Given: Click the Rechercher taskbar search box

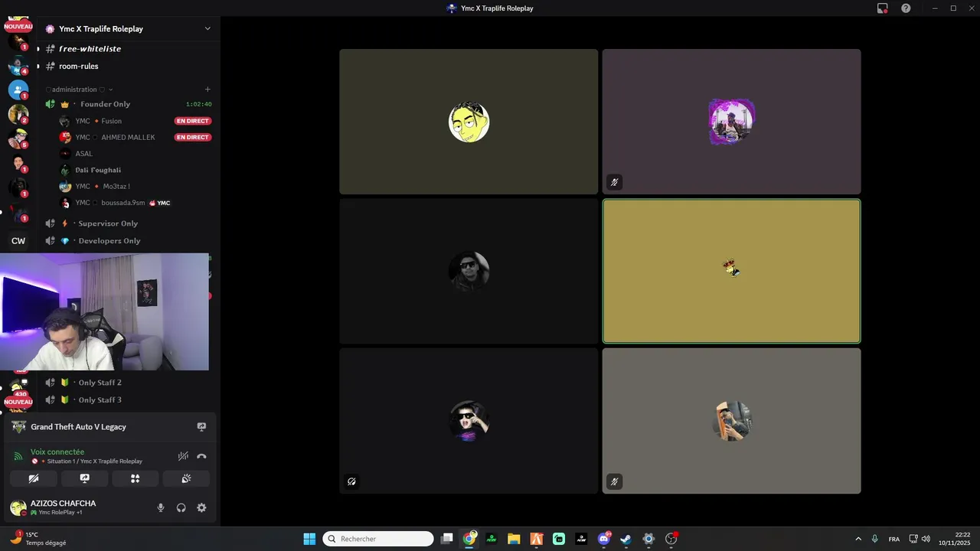Looking at the screenshot, I should pyautogui.click(x=378, y=539).
